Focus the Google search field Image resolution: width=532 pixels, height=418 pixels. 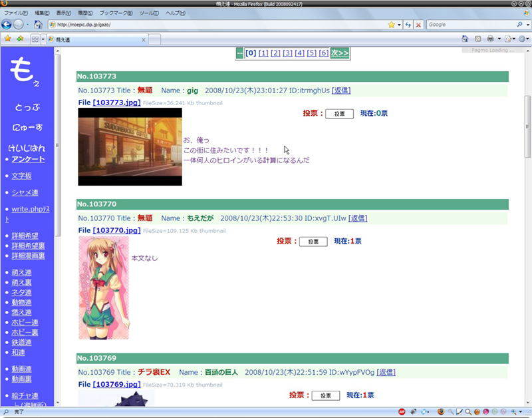click(x=471, y=25)
